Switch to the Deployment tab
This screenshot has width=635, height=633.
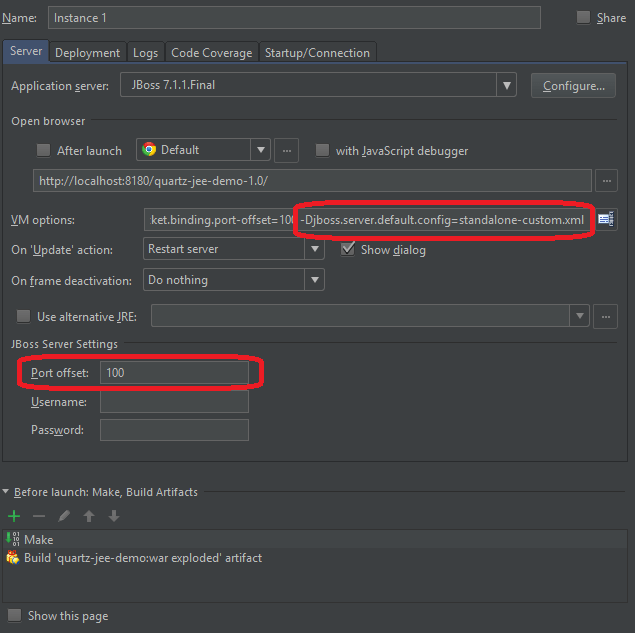87,53
